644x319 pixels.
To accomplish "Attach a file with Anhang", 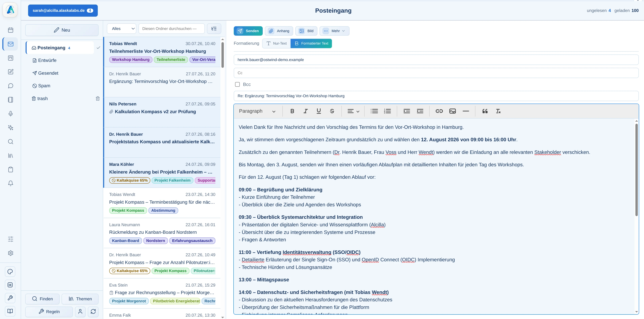I will click(x=279, y=31).
